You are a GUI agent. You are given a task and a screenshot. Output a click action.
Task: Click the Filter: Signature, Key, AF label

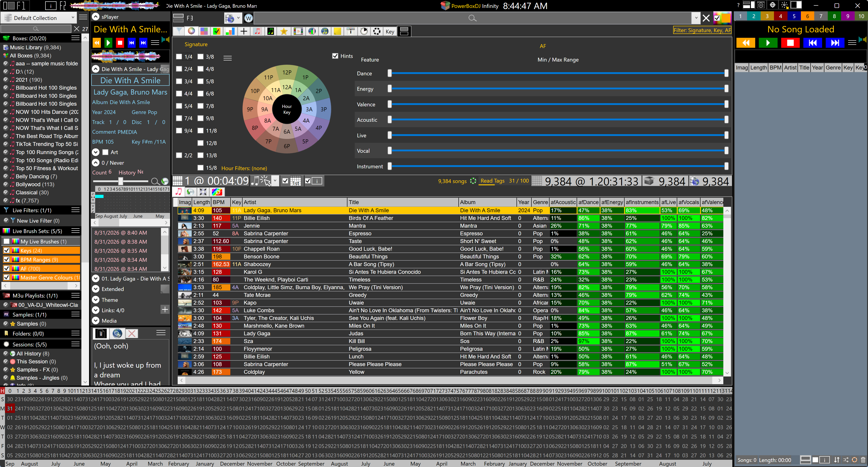click(702, 30)
